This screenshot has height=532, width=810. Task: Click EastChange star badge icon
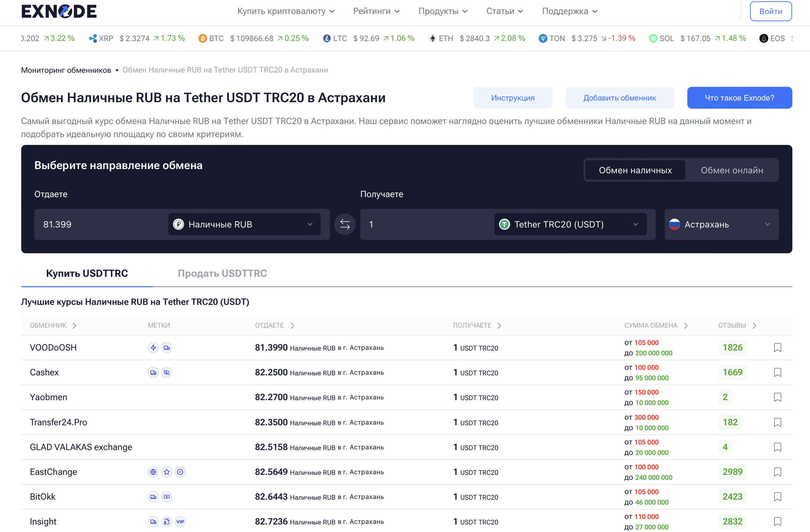click(166, 472)
